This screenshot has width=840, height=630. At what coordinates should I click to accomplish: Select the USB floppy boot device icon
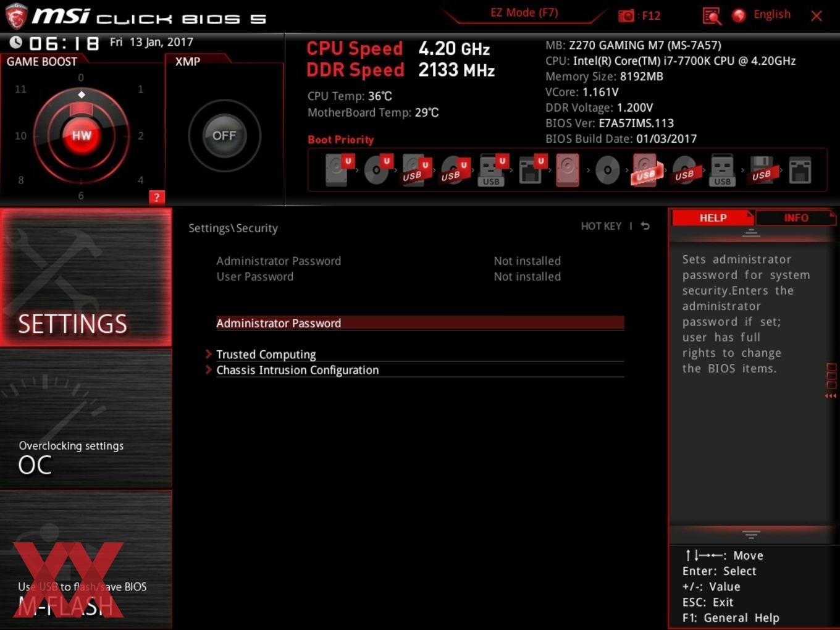[x=762, y=170]
